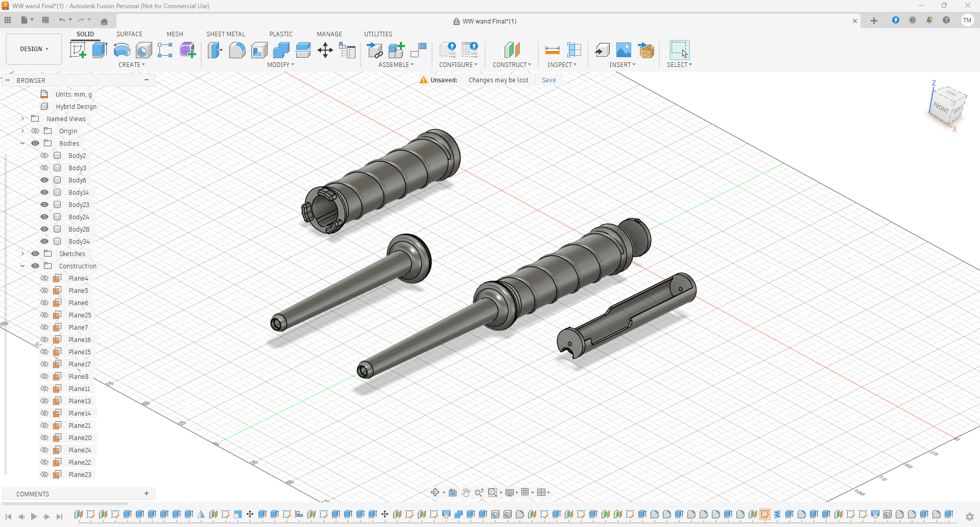This screenshot has height=527, width=980.
Task: Hide Body34 with its eye icon
Action: pyautogui.click(x=44, y=241)
